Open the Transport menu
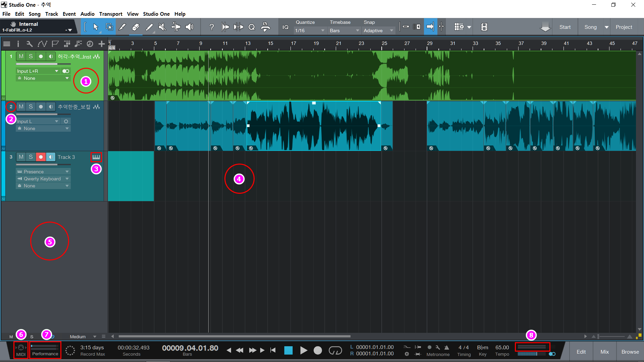The width and height of the screenshot is (644, 362). click(x=111, y=14)
